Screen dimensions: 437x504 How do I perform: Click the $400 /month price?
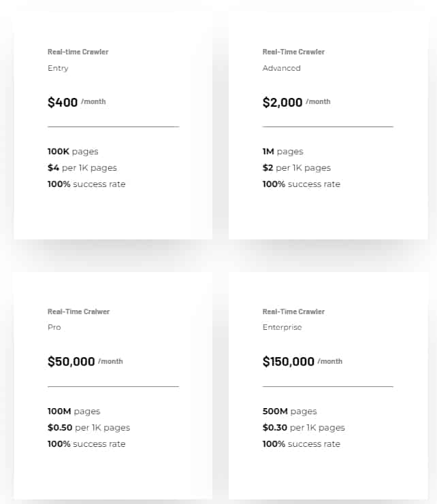[x=76, y=102]
